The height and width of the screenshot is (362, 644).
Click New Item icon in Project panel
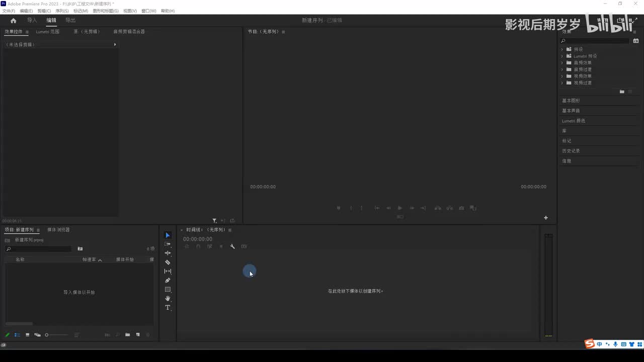(138, 335)
